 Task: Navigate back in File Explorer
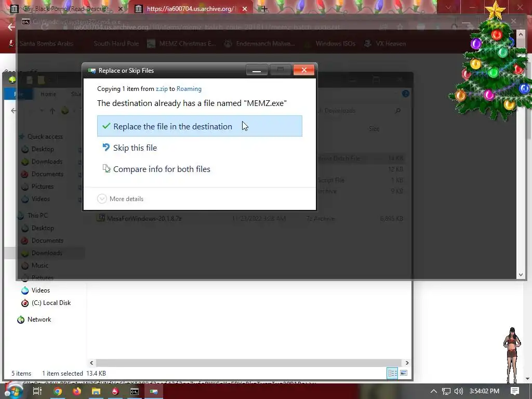click(13, 111)
